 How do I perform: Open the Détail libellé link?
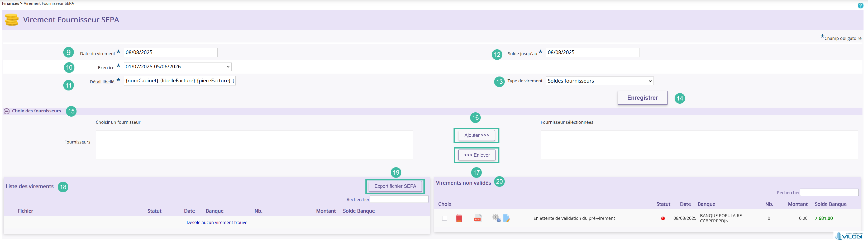102,82
